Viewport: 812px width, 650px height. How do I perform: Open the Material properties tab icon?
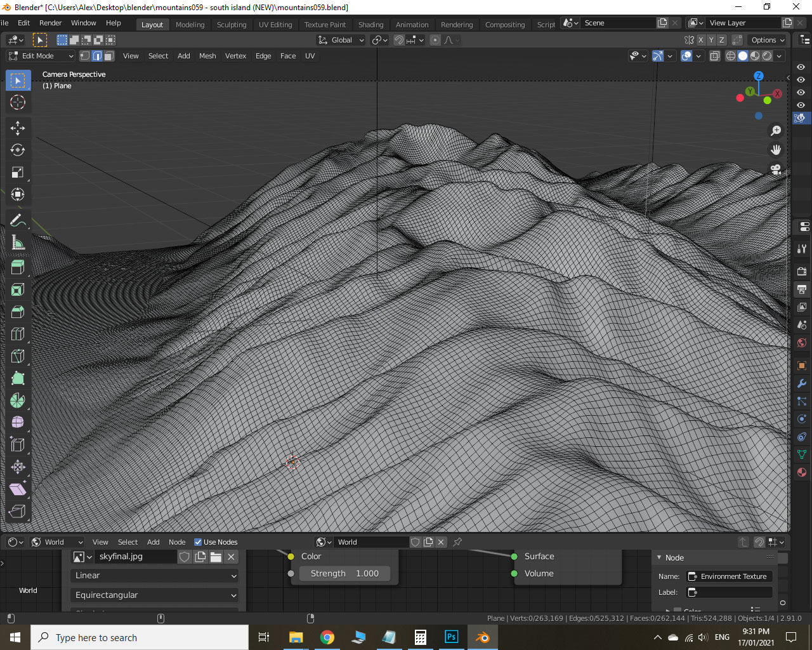click(802, 472)
